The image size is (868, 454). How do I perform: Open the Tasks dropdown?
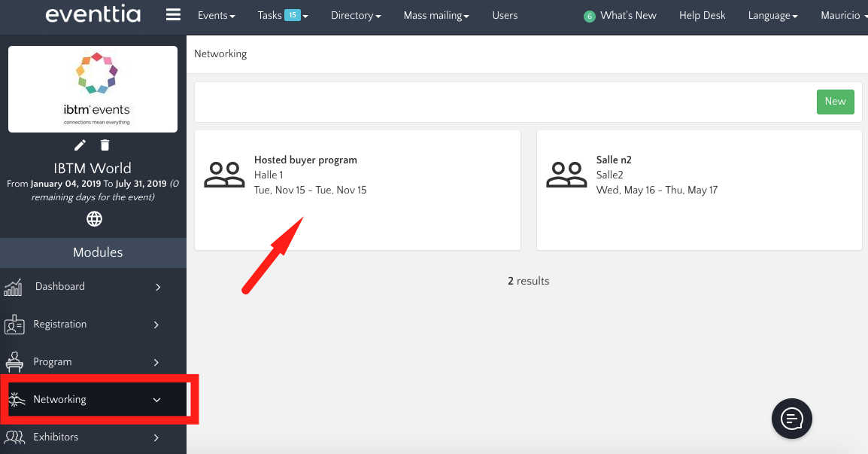282,15
